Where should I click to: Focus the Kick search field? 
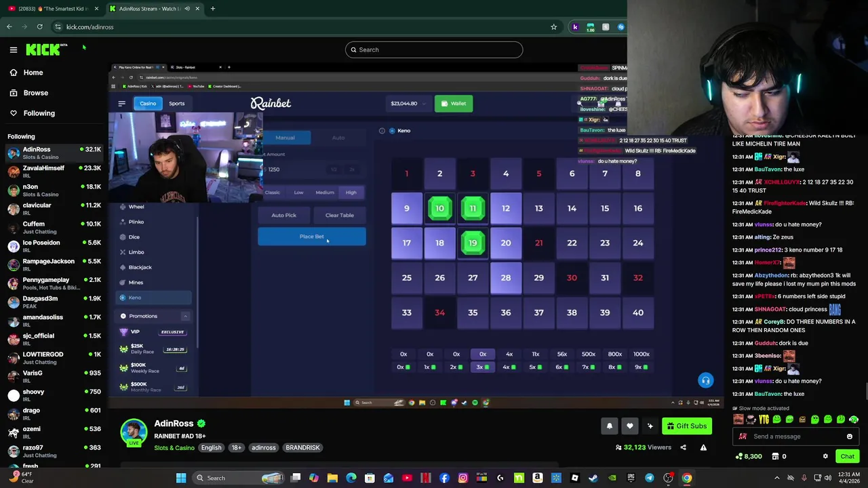pos(434,49)
